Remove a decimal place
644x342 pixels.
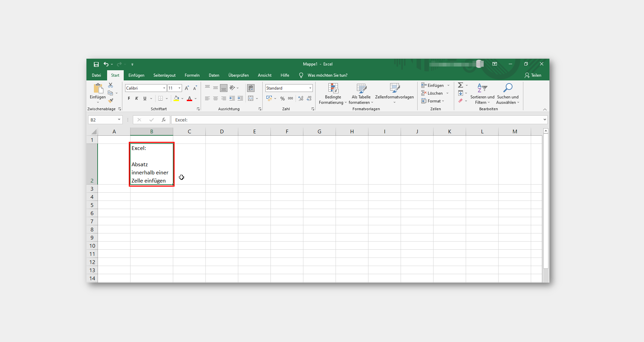[309, 98]
